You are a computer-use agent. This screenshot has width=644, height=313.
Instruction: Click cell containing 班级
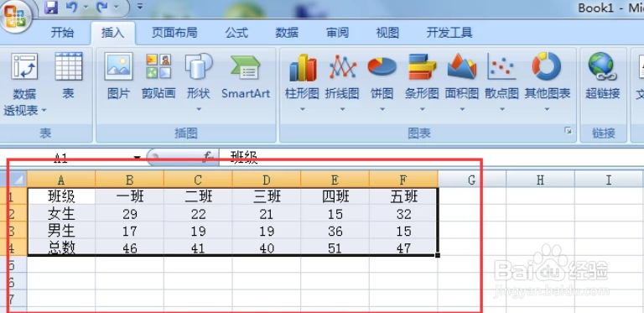(61, 196)
